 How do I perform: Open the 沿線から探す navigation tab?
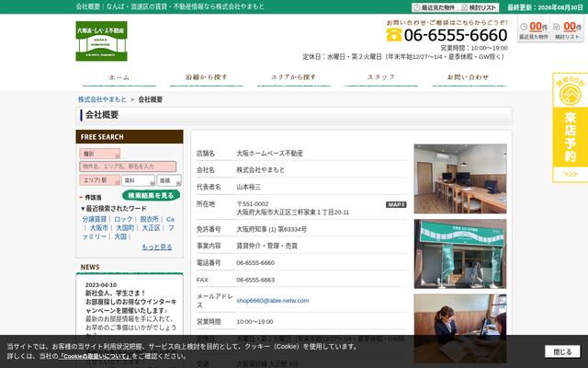point(206,78)
